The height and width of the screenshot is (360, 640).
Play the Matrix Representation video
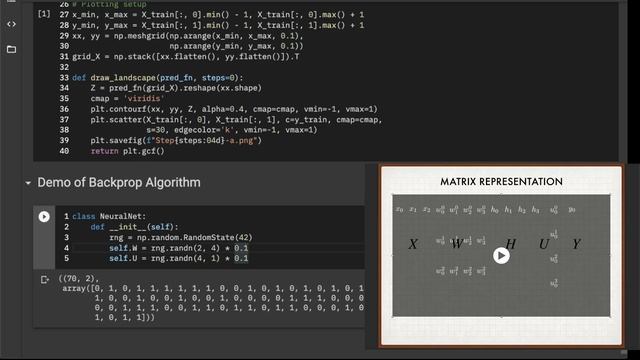pos(501,256)
